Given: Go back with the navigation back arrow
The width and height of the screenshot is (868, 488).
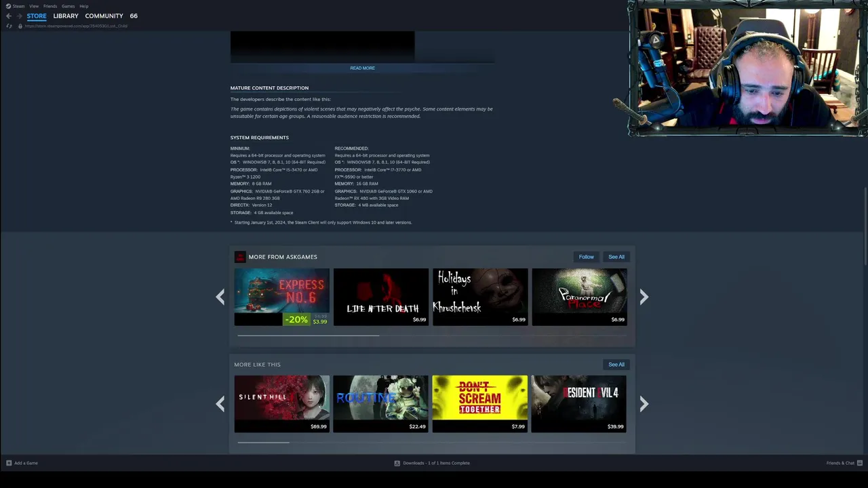Looking at the screenshot, I should [9, 16].
